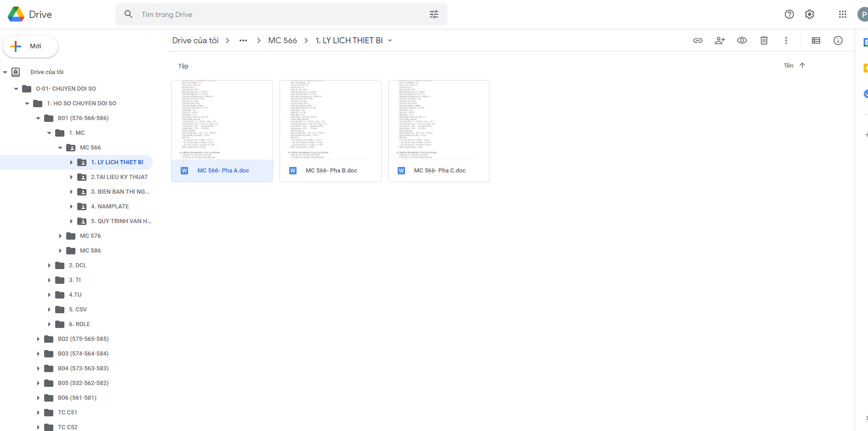
Task: Click the preview eye icon
Action: (x=742, y=40)
